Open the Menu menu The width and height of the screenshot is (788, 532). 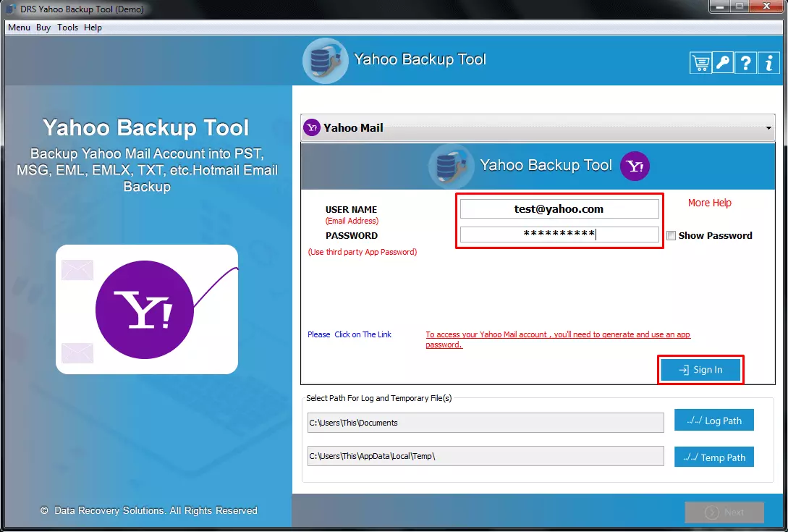pos(19,28)
